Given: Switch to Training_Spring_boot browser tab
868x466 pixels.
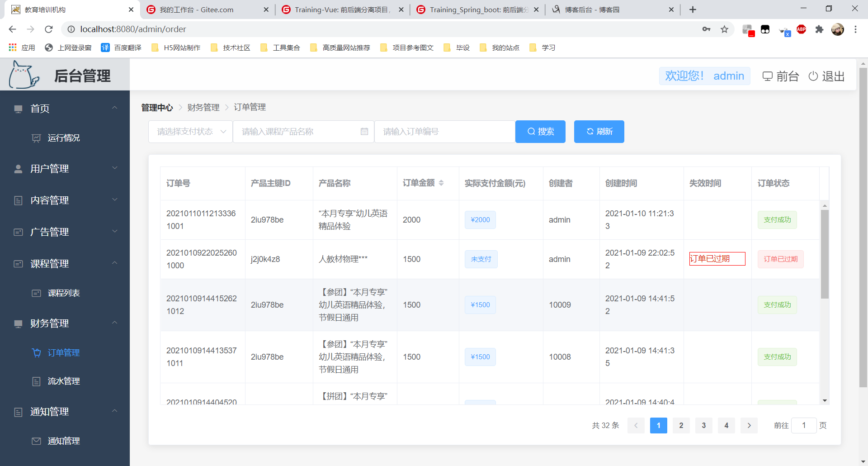Looking at the screenshot, I should (x=477, y=10).
